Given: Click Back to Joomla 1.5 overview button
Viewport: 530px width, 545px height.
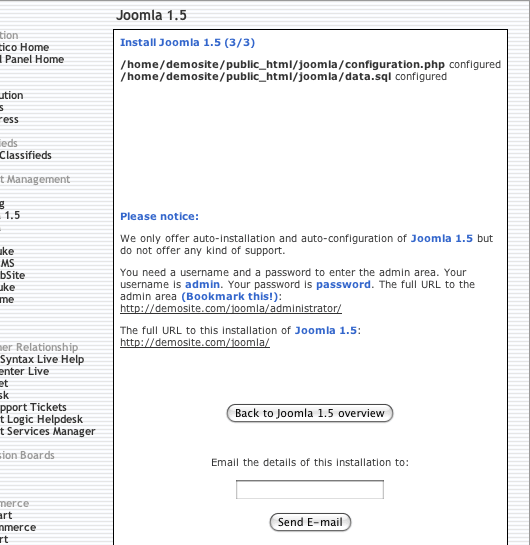Looking at the screenshot, I should point(310,413).
